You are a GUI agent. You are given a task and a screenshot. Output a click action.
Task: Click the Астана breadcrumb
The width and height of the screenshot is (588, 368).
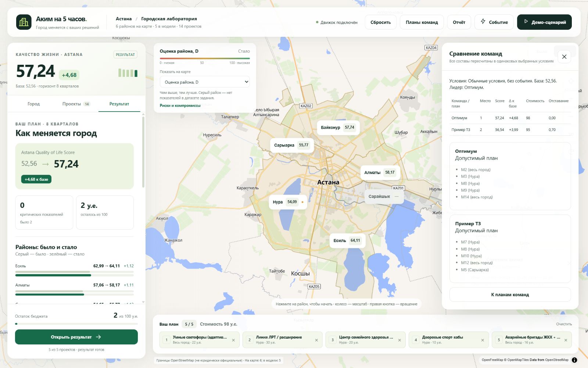123,19
